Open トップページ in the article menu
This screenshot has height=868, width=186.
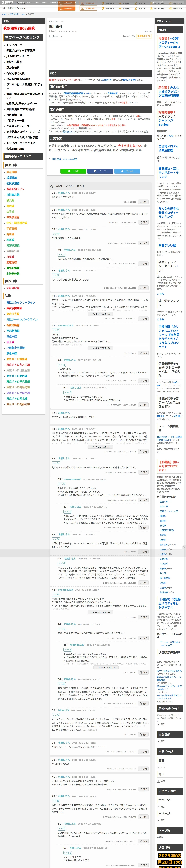tap(14, 45)
